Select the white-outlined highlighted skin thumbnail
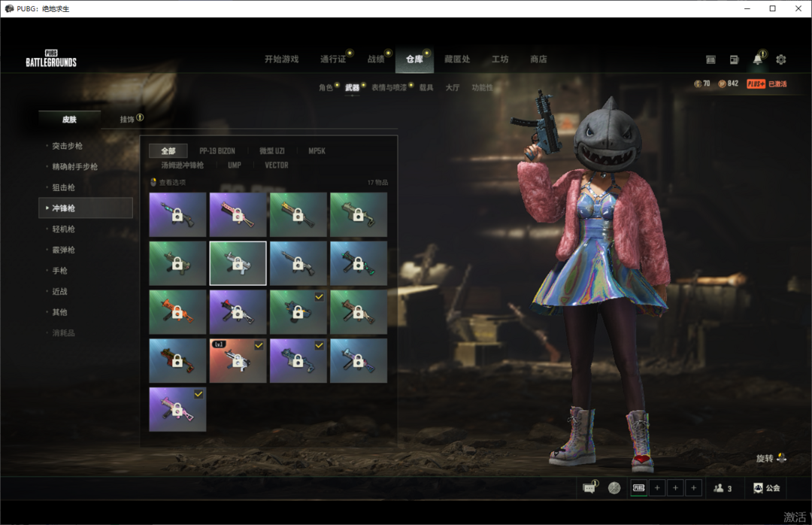This screenshot has height=525, width=812. [238, 263]
